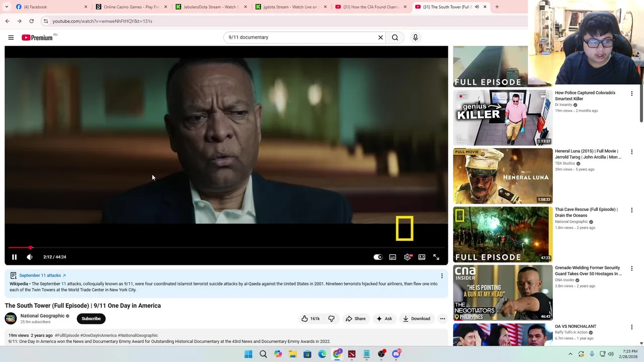Click the Download button
The image size is (644, 362).
[x=417, y=319]
